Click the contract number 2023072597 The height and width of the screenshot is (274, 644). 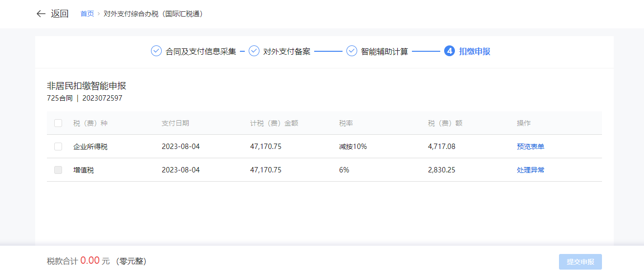(103, 98)
